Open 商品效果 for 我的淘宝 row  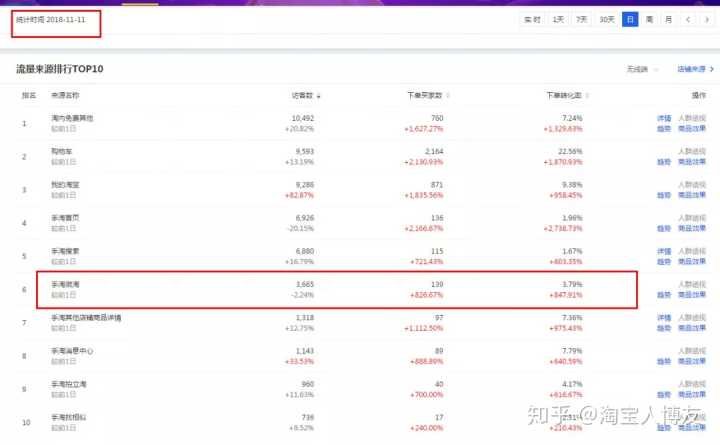[691, 195]
